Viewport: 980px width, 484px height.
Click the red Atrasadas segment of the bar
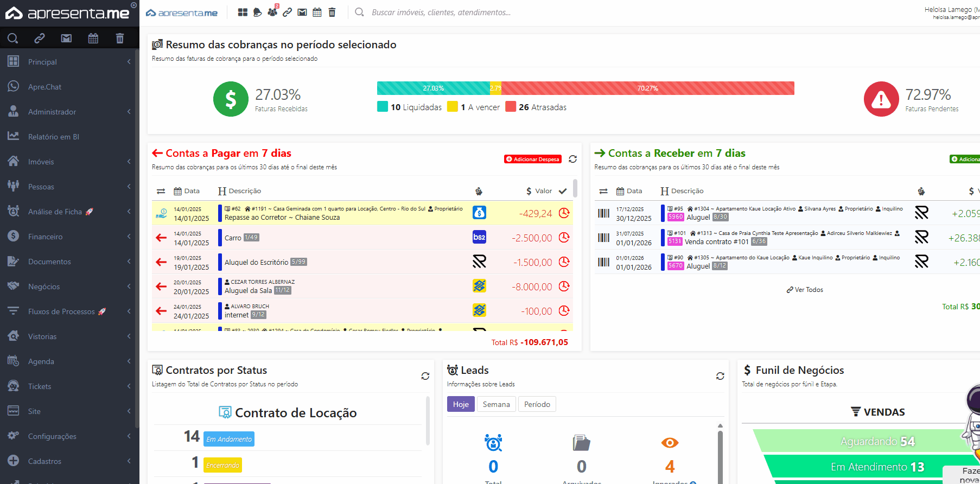647,88
